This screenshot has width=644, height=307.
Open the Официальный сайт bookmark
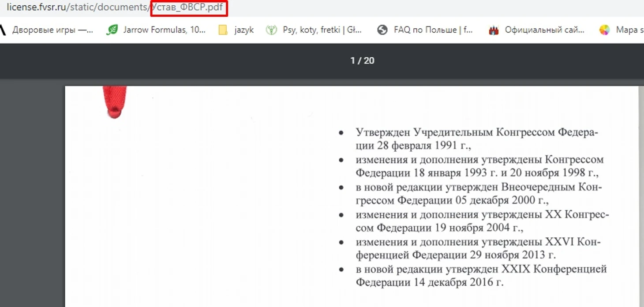point(537,30)
